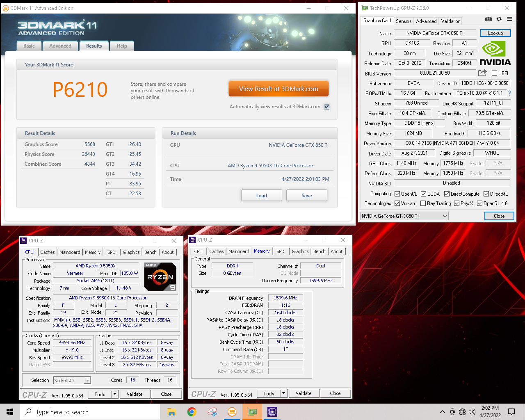The image size is (525, 420).
Task: Open the notification center icon
Action: (x=511, y=412)
